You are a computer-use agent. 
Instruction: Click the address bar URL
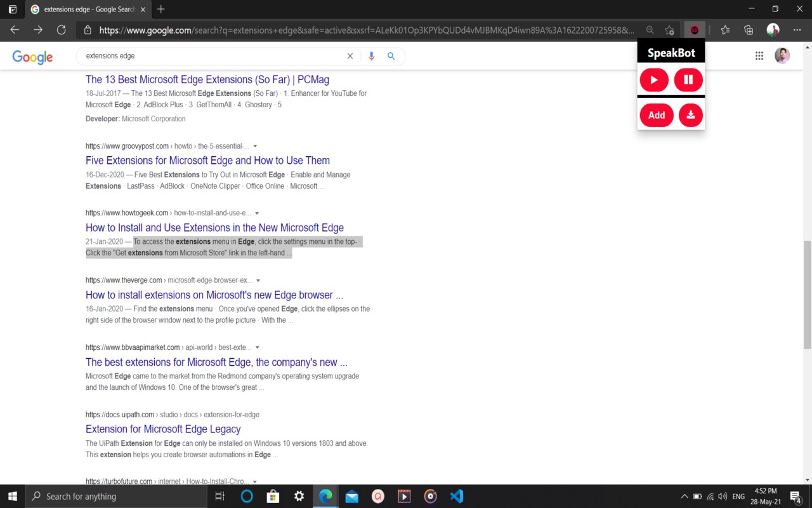point(367,30)
